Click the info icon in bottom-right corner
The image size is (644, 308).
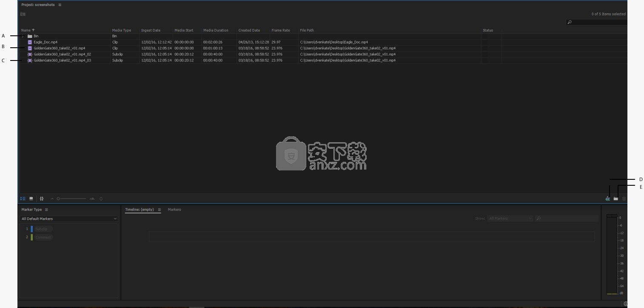pos(625,304)
